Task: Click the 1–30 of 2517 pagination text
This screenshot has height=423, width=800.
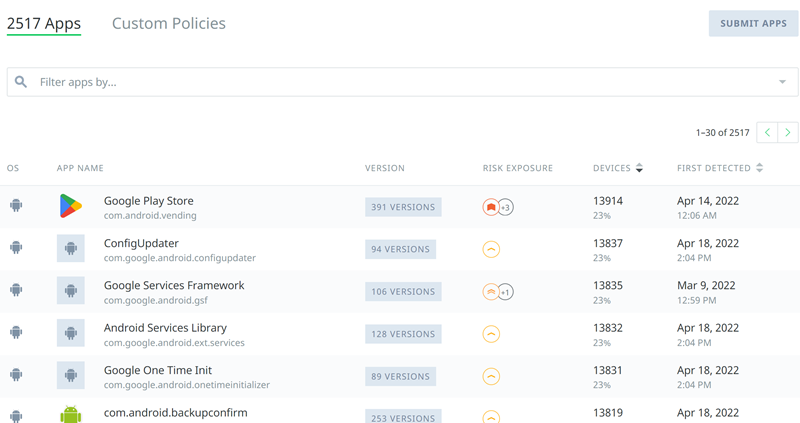Action: (x=722, y=133)
